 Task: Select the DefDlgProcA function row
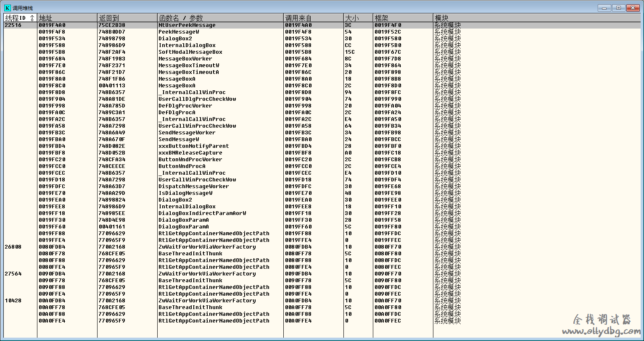point(177,113)
